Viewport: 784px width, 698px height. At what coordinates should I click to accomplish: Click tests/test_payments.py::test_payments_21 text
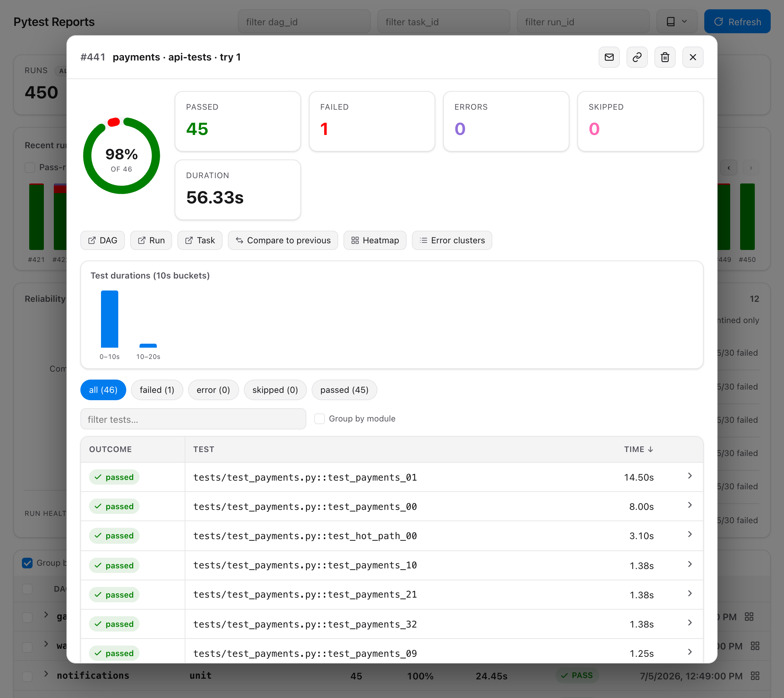(x=305, y=594)
